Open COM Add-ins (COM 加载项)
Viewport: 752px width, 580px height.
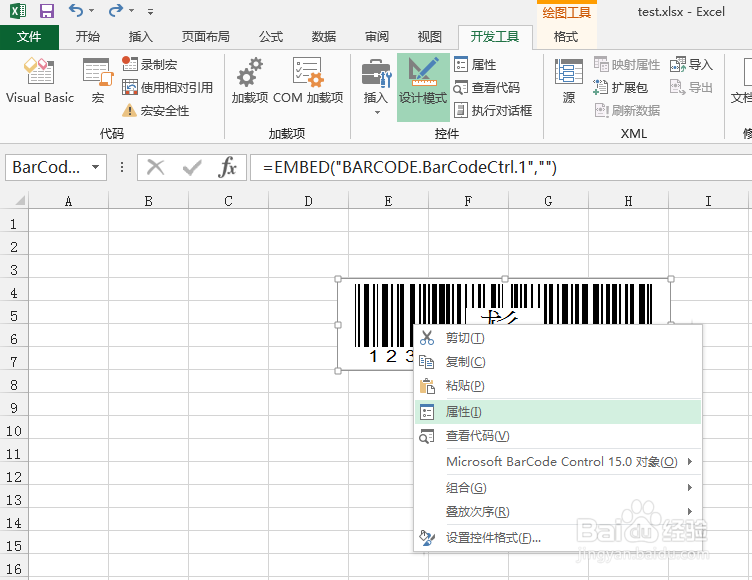tap(308, 80)
